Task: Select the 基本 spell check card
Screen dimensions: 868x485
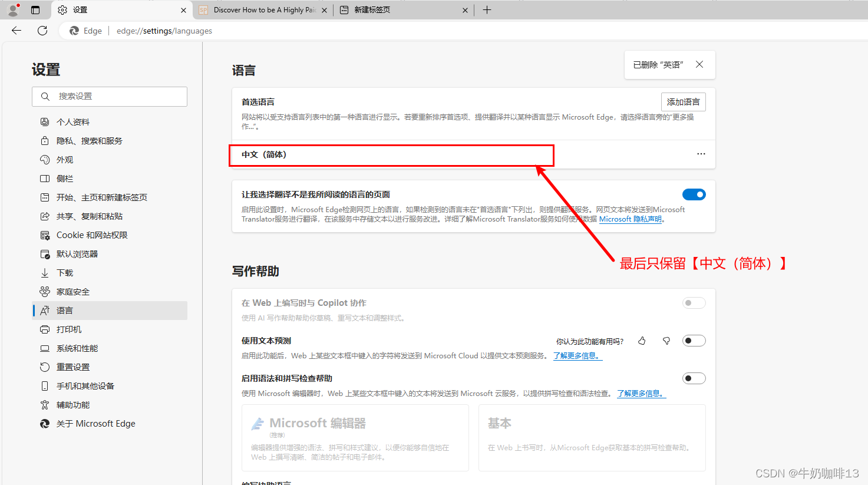Action: (x=592, y=438)
